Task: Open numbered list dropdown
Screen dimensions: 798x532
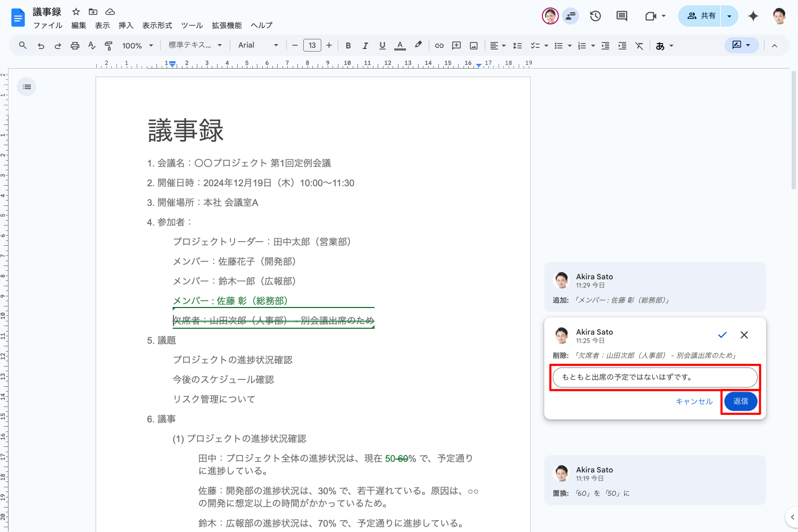Action: (x=586, y=46)
